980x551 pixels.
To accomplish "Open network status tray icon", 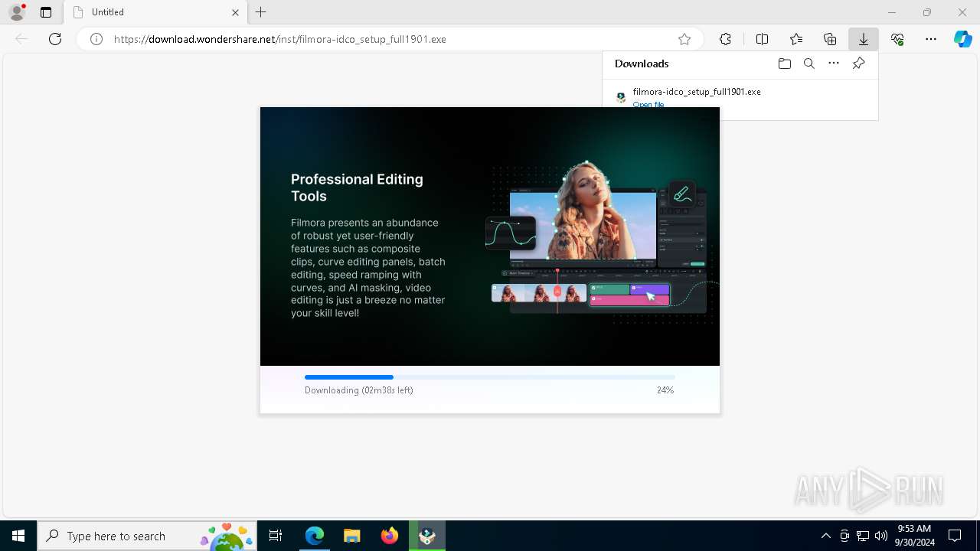I will [x=863, y=536].
